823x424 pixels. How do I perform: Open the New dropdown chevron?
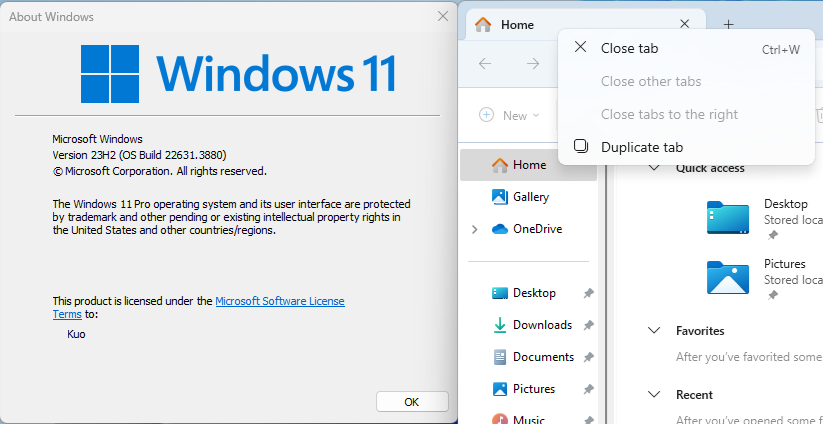click(535, 115)
